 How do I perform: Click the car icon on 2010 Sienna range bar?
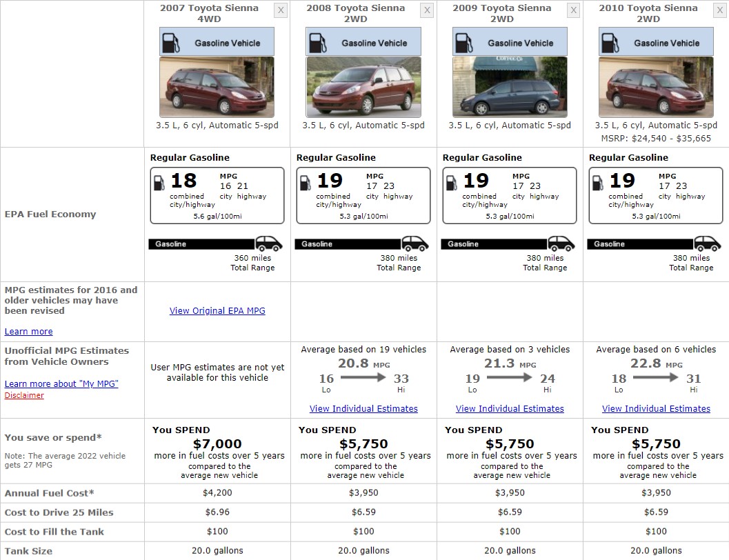tap(708, 243)
